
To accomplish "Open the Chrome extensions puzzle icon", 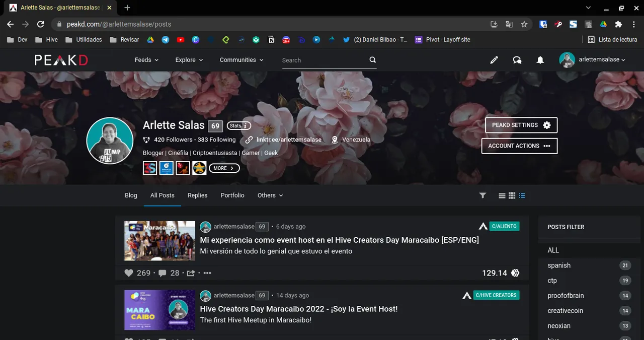I will tap(618, 24).
